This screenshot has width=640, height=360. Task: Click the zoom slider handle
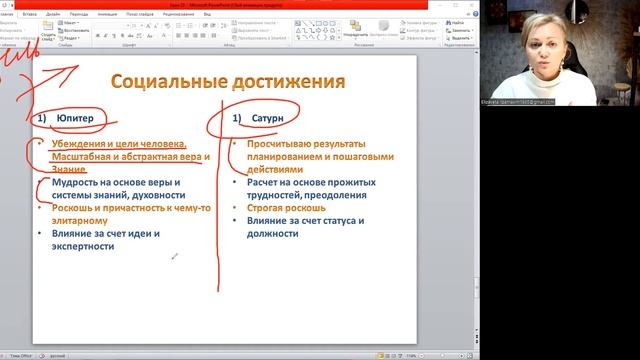[442, 356]
